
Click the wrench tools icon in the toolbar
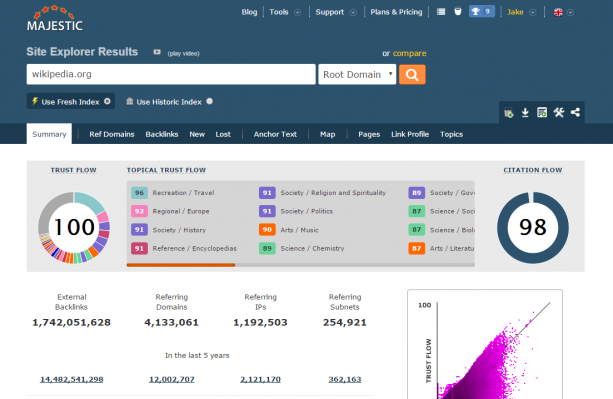(x=559, y=113)
